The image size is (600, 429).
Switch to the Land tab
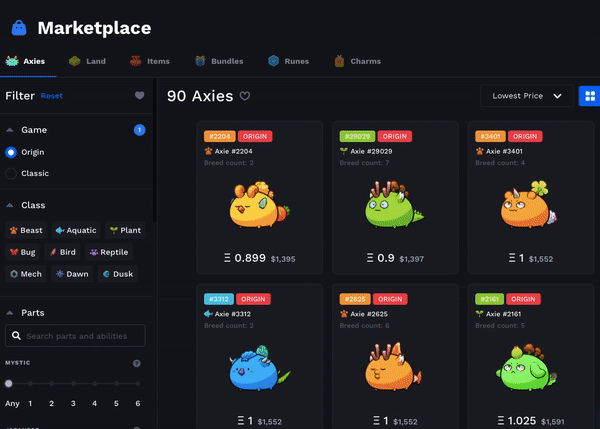tap(87, 61)
